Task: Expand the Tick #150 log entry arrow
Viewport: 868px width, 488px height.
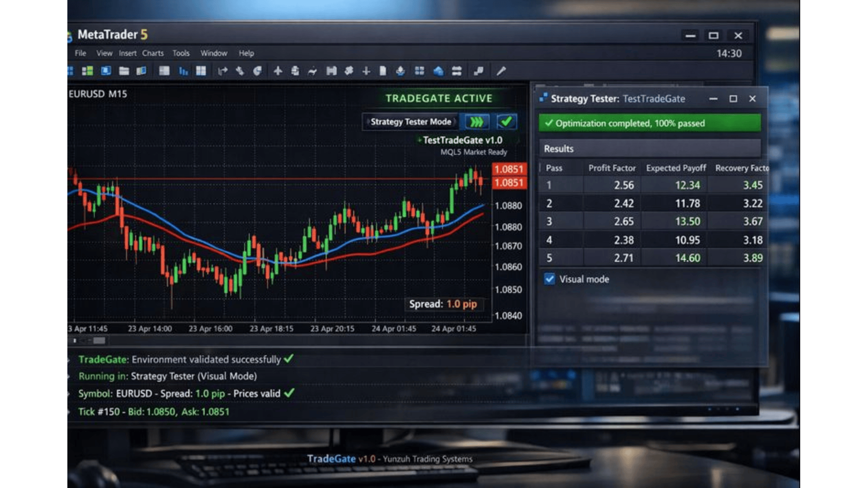Action: (69, 412)
